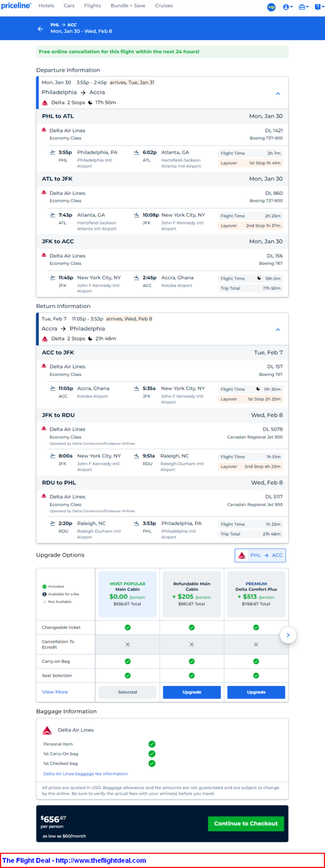Click the VIP badge icon

click(271, 7)
